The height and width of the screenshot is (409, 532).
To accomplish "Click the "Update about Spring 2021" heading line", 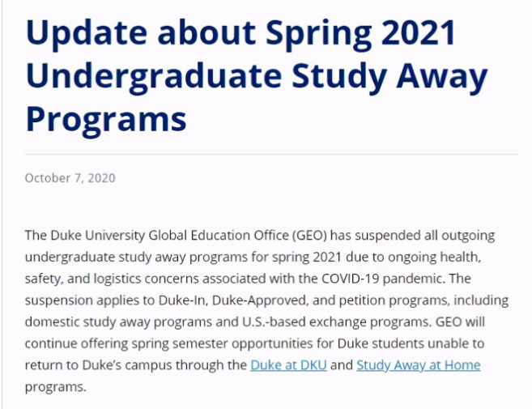I will pos(240,33).
